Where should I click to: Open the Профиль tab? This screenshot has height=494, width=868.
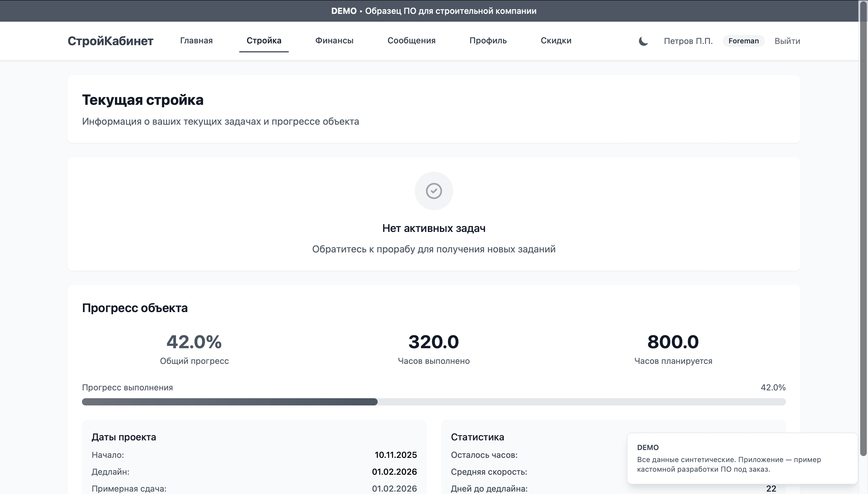pyautogui.click(x=488, y=41)
